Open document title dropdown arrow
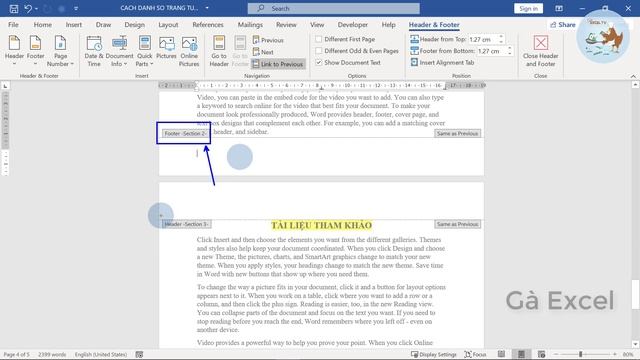640x360 pixels. pyautogui.click(x=207, y=8)
